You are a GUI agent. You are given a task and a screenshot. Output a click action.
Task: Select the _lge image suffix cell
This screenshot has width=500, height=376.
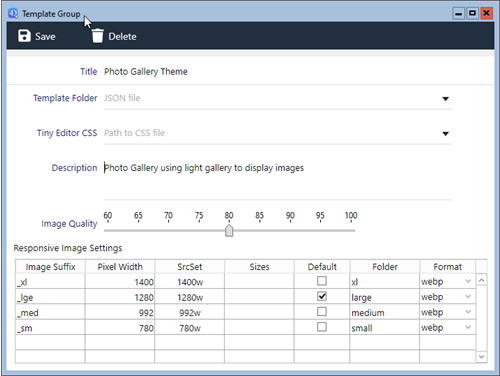pos(50,297)
